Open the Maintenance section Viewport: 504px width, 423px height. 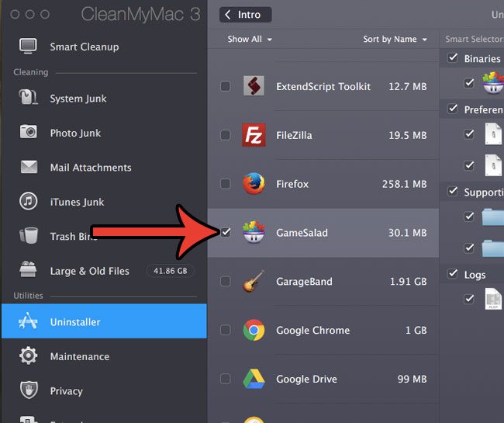(x=104, y=356)
